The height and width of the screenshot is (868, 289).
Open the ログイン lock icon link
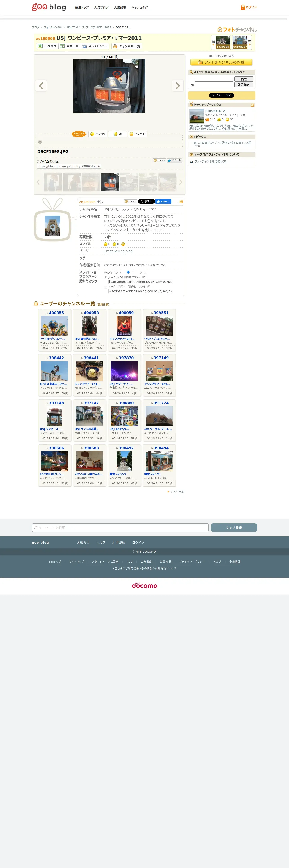(x=249, y=7)
